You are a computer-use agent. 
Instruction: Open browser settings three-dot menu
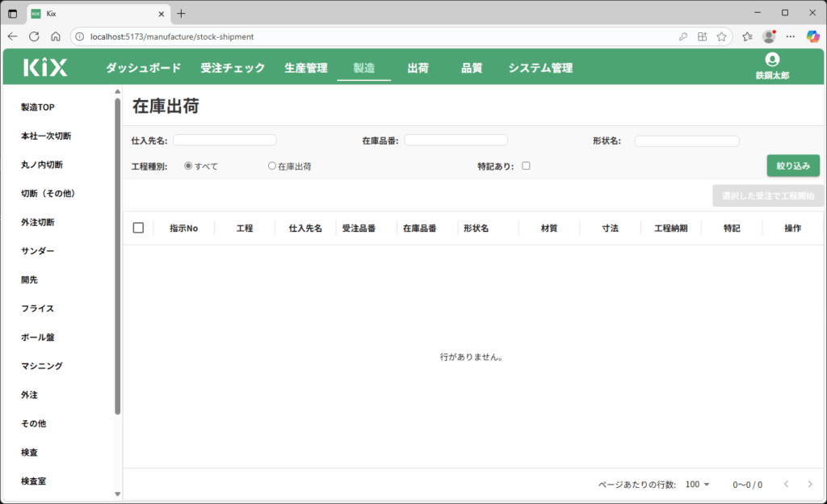790,36
